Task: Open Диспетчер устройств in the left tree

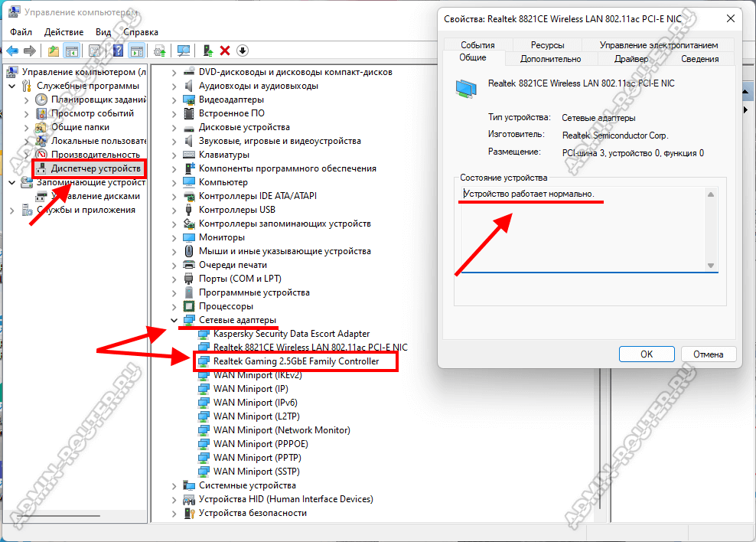Action: click(96, 168)
